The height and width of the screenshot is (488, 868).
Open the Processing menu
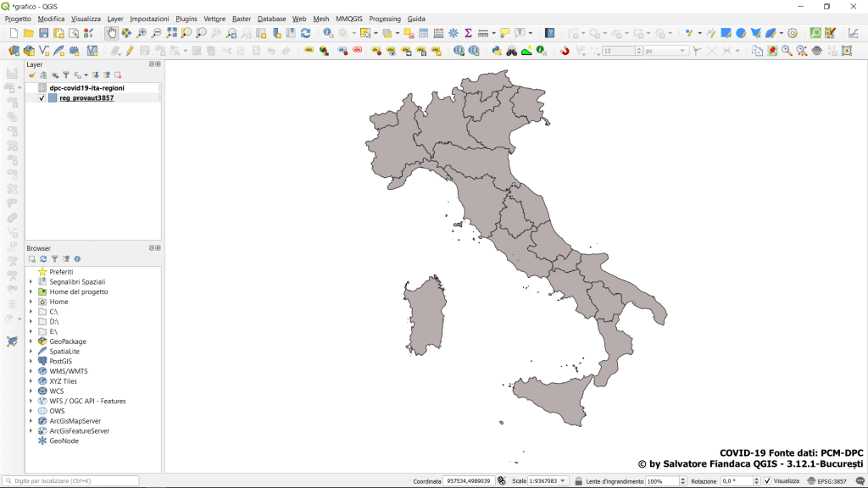coord(384,19)
